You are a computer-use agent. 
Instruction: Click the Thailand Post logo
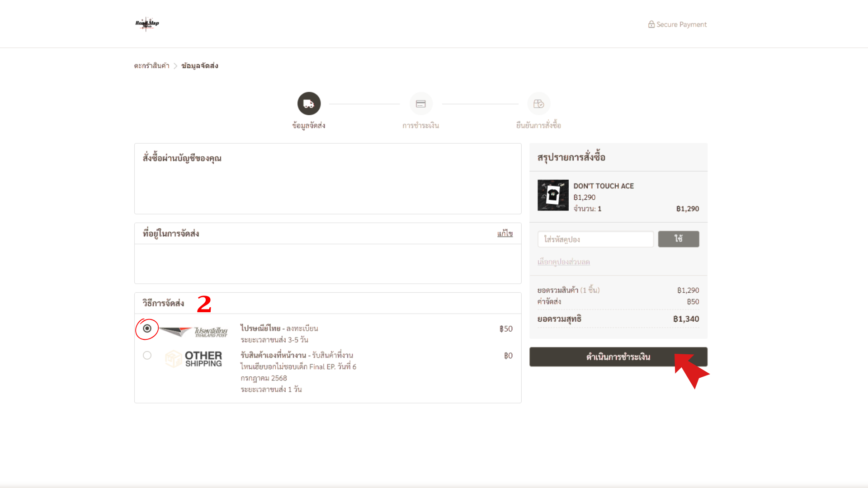[x=193, y=332]
